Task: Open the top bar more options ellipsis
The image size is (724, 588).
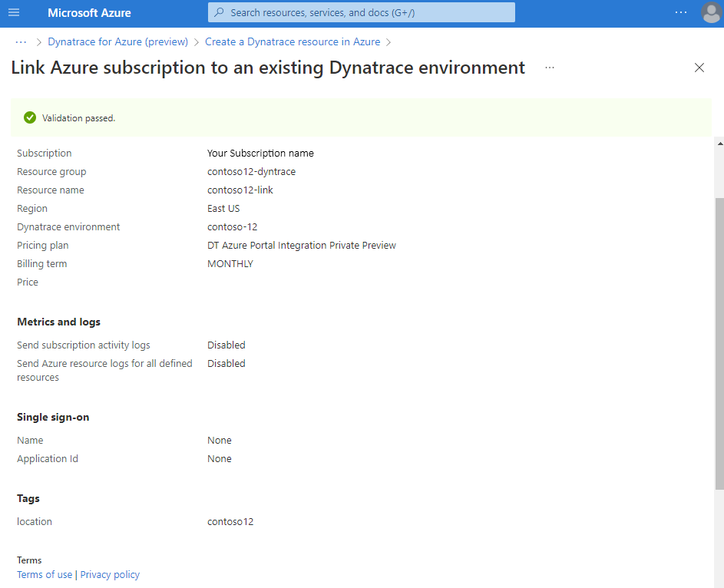Action: (x=680, y=12)
